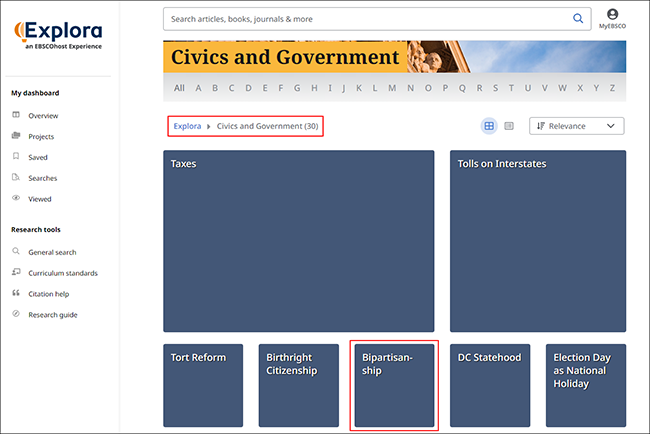Open the Overview dashboard link
This screenshot has height=434, width=650.
pos(43,116)
